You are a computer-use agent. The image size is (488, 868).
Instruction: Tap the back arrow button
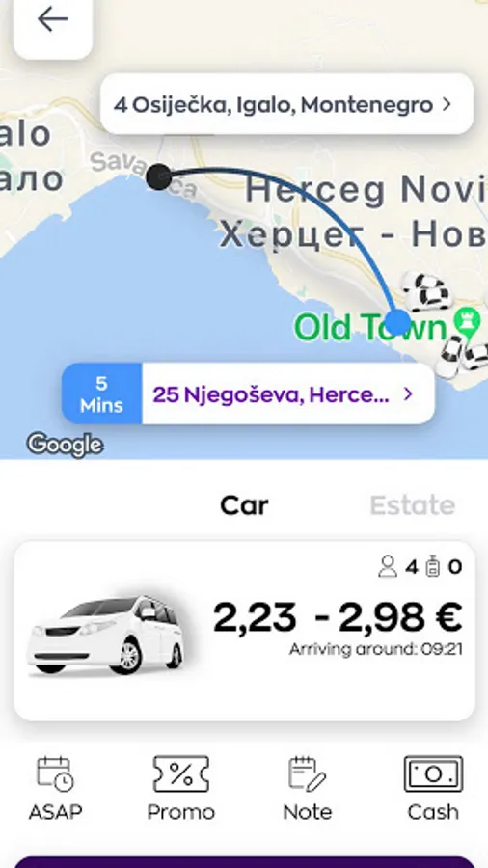click(x=53, y=22)
